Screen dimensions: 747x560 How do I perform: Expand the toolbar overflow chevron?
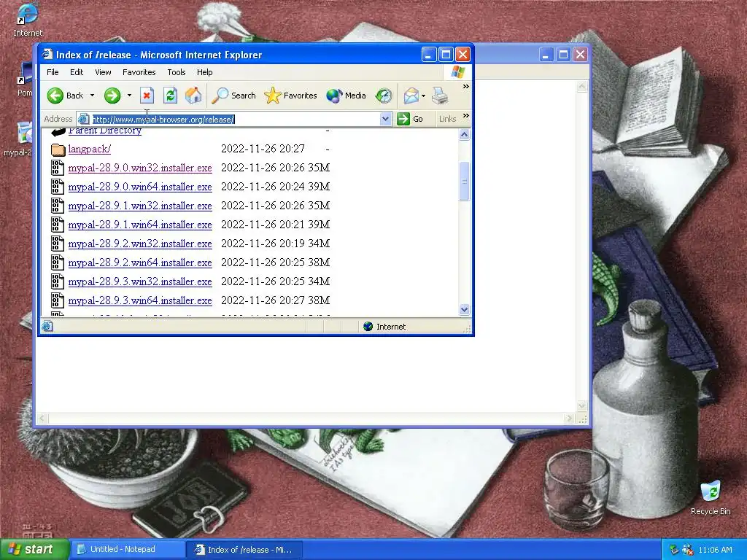[466, 87]
